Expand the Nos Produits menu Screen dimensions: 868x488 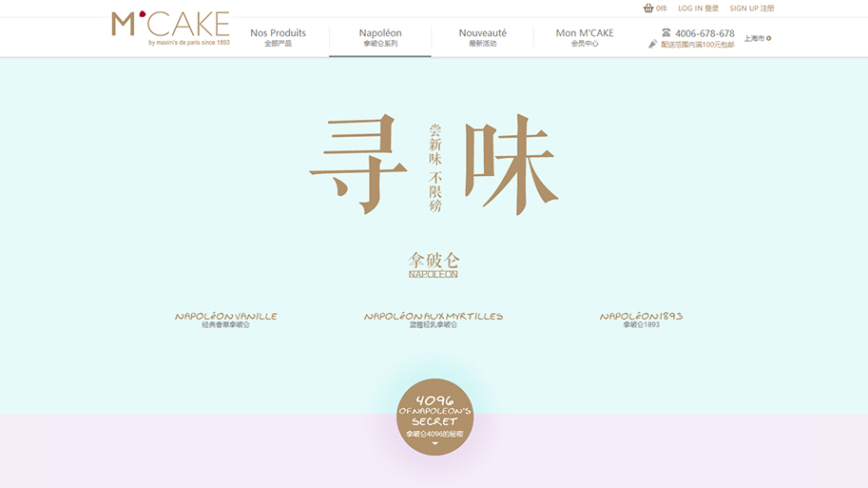278,37
